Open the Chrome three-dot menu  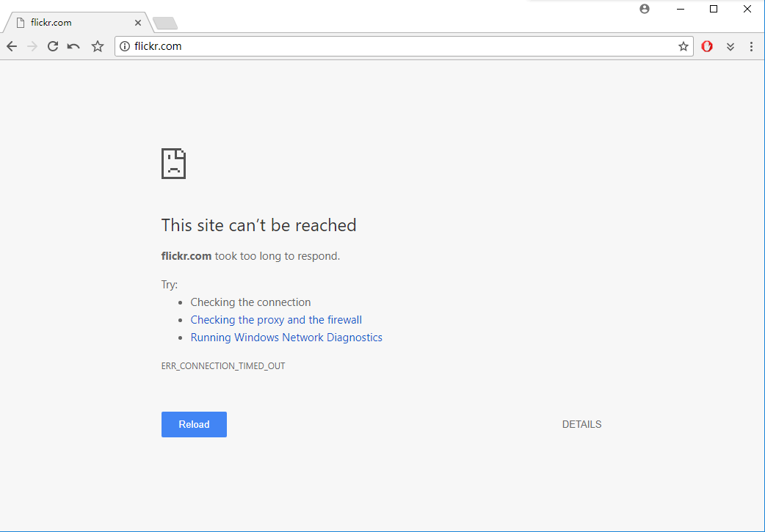751,46
